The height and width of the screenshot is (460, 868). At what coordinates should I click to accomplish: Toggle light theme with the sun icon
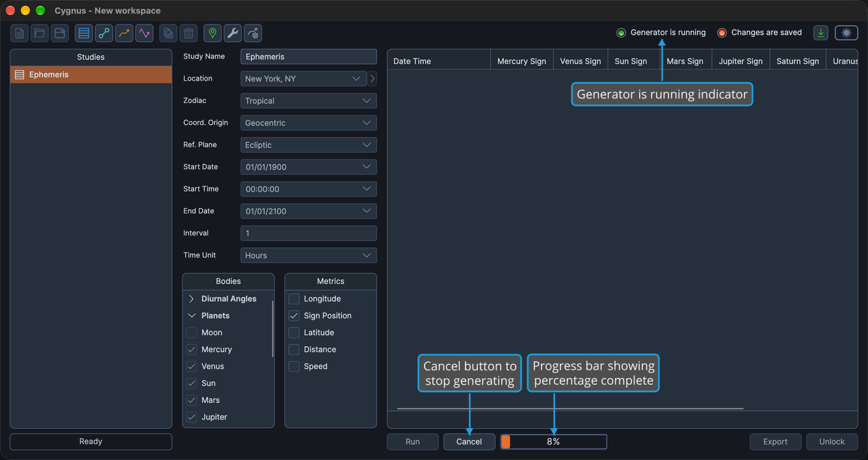coord(847,33)
